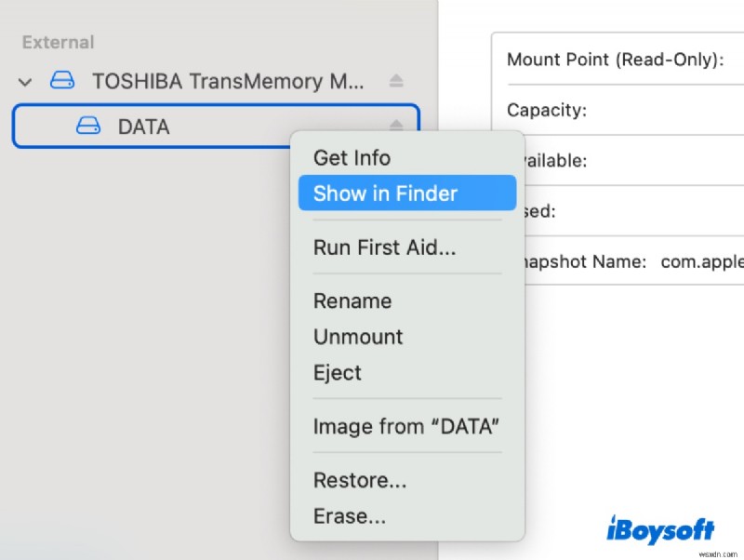Image resolution: width=744 pixels, height=560 pixels.
Task: Select Image from "DATA" option
Action: tap(406, 426)
